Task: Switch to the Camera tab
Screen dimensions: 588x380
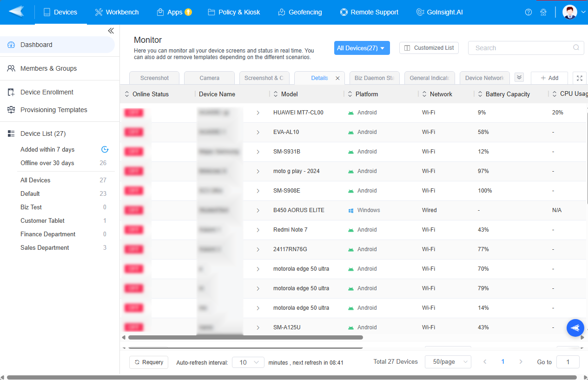Action: (x=209, y=78)
